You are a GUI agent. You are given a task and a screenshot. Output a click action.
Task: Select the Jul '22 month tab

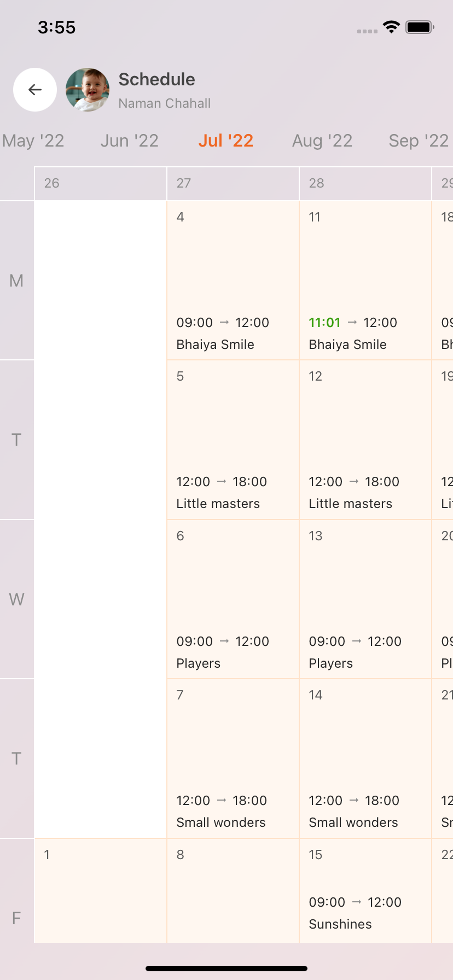tap(226, 141)
